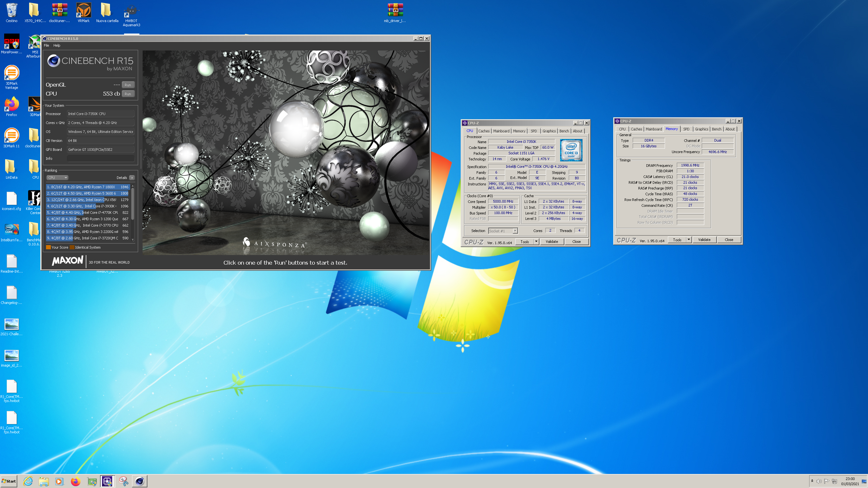Image resolution: width=868 pixels, height=488 pixels.
Task: Open Internet Explorer from the taskbar
Action: [x=28, y=481]
